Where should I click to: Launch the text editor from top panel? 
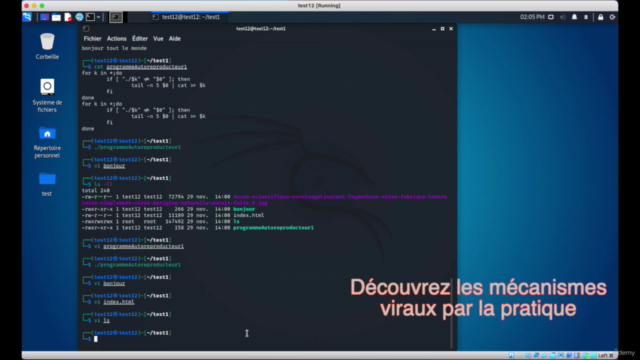(x=68, y=17)
